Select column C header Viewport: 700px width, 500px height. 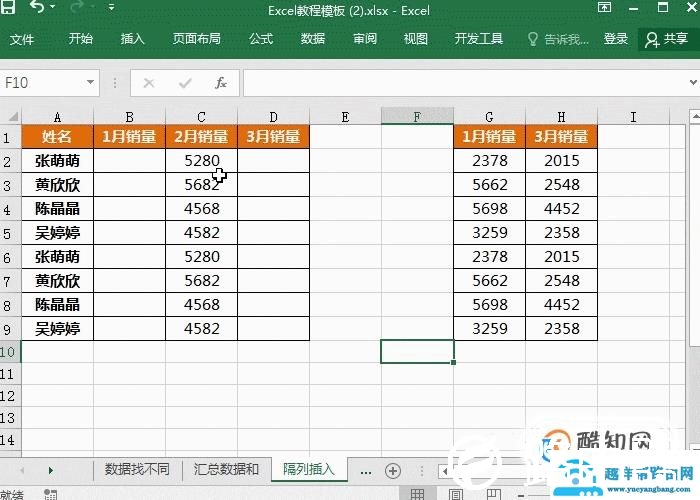tap(201, 117)
